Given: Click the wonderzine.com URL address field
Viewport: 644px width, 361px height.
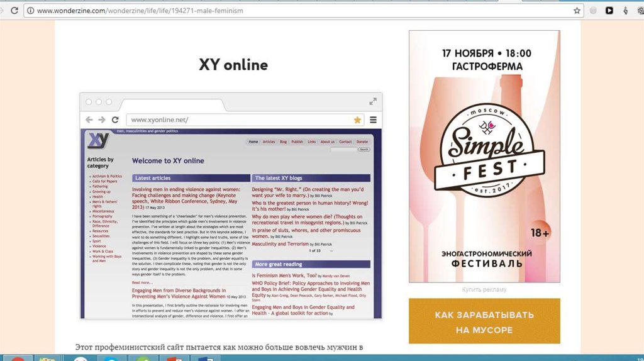Looking at the screenshot, I should click(x=252, y=11).
